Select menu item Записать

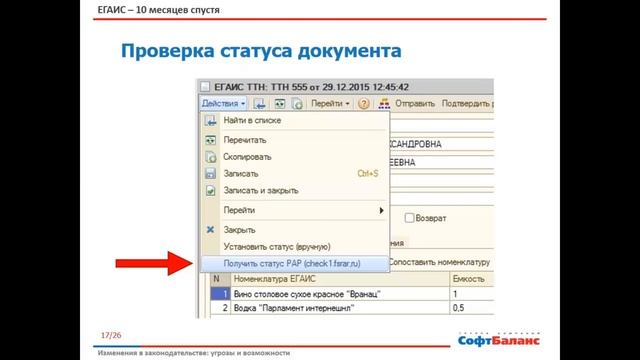point(295,173)
